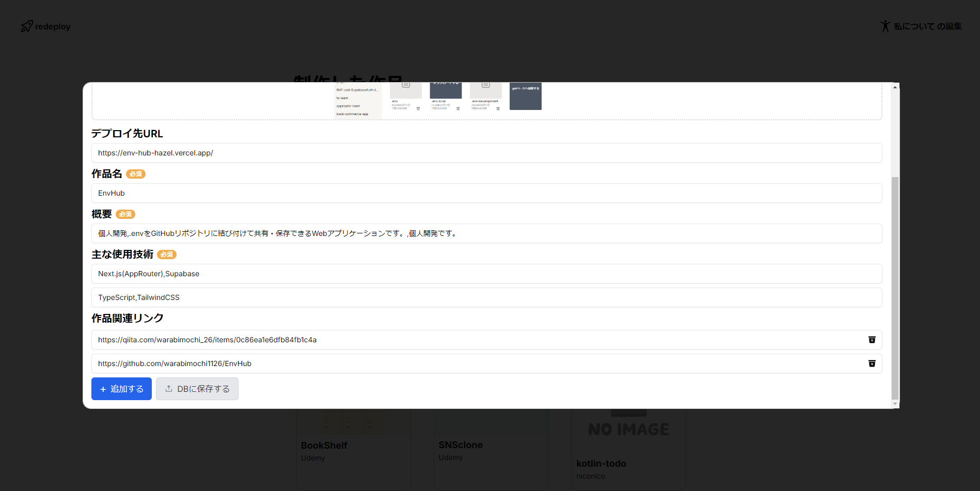Click the NO IMAGE placeholder thumbnail

pyautogui.click(x=629, y=430)
